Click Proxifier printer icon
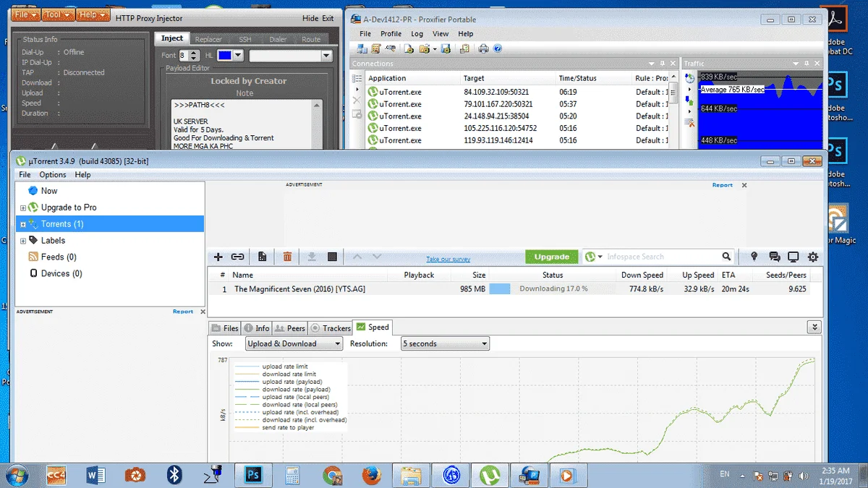This screenshot has width=868, height=488. tap(483, 48)
